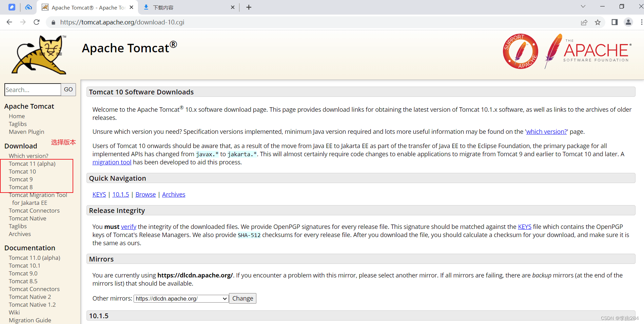This screenshot has height=324, width=644.
Task: Open the browser menu three dots
Action: tap(641, 22)
